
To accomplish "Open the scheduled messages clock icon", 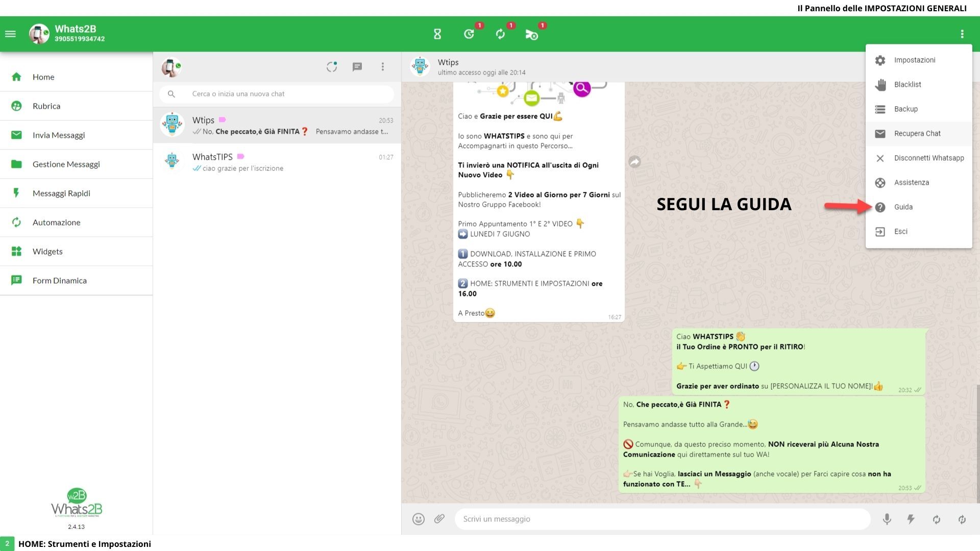I will click(x=469, y=34).
